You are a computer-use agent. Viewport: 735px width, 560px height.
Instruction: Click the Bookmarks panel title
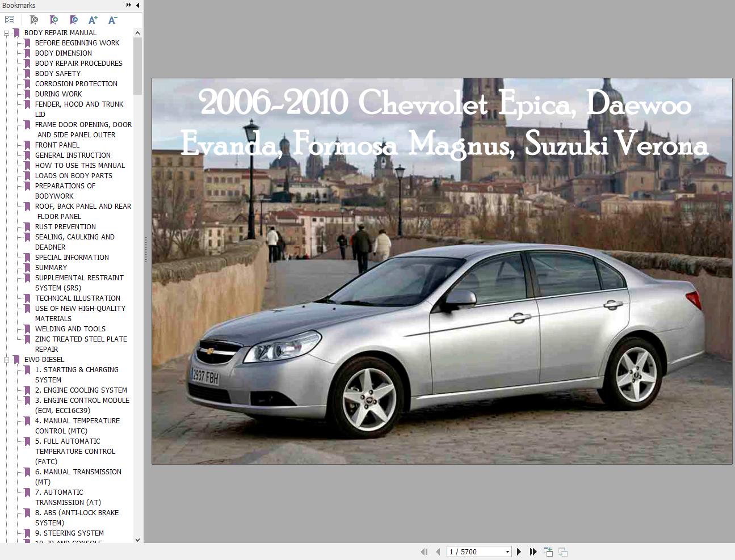(19, 5)
